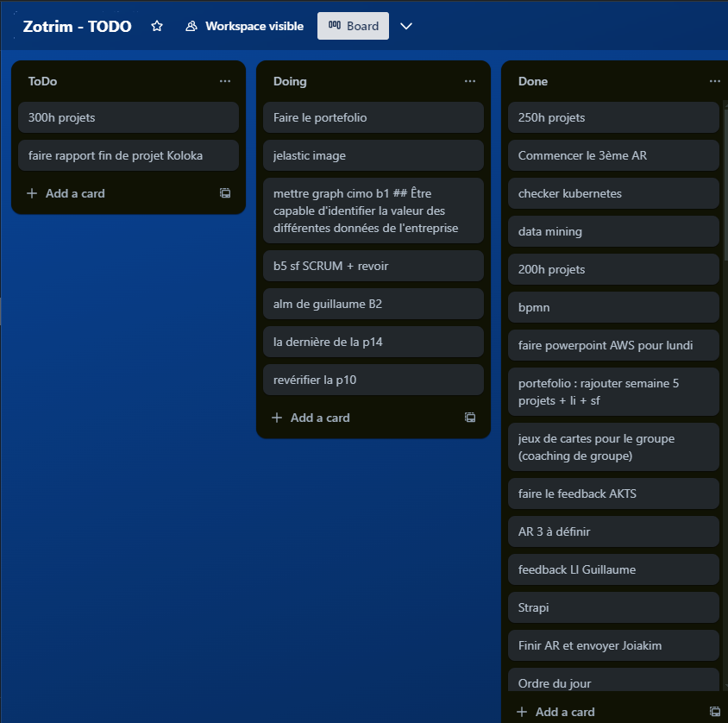Open the 'jelastic image' card
This screenshot has width=728, height=723.
pos(373,155)
